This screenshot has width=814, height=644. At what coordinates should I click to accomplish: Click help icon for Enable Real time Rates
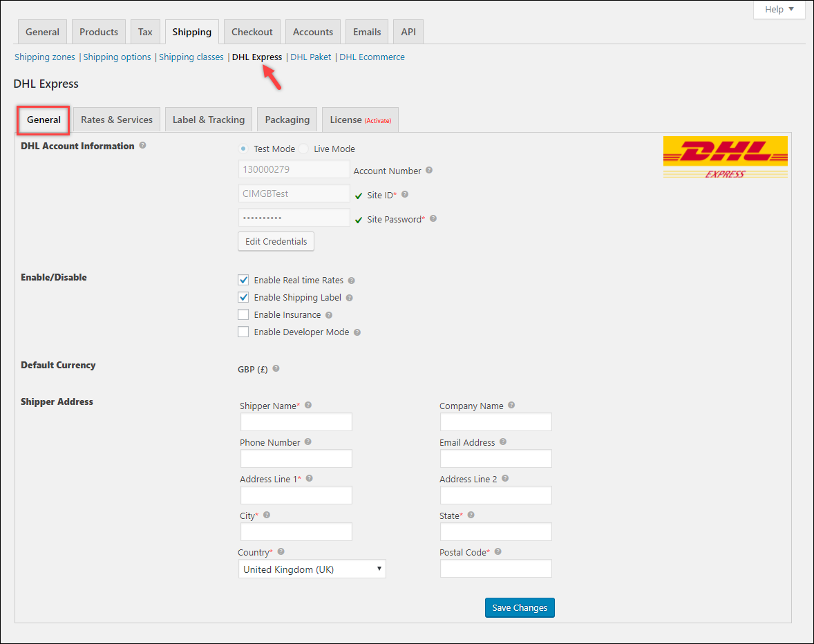pyautogui.click(x=352, y=281)
